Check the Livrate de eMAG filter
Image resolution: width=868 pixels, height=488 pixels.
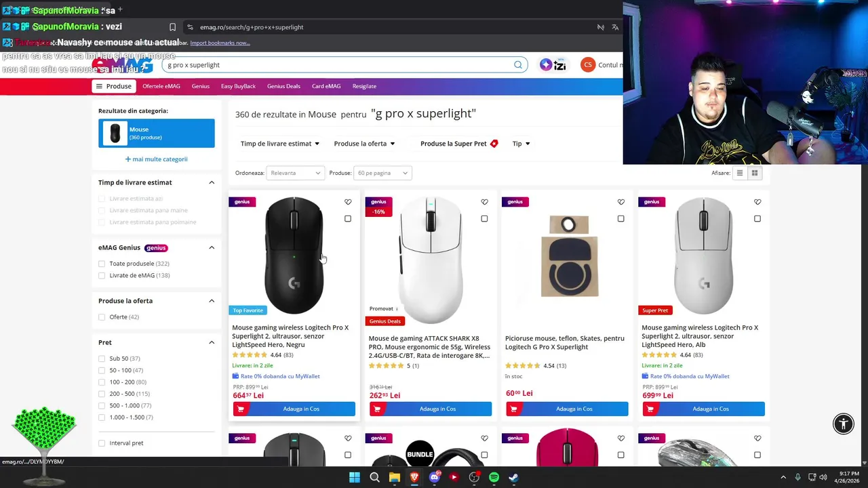pos(102,275)
